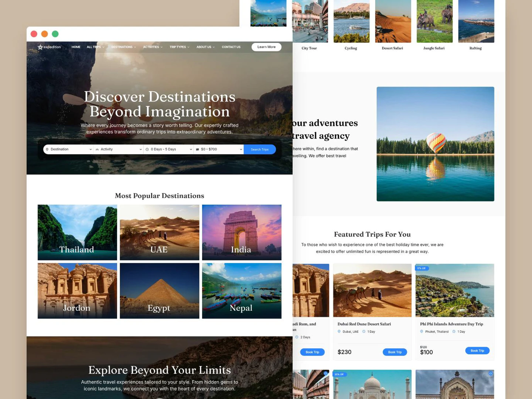Click the Search Trips button
532x399 pixels.
[x=259, y=149]
